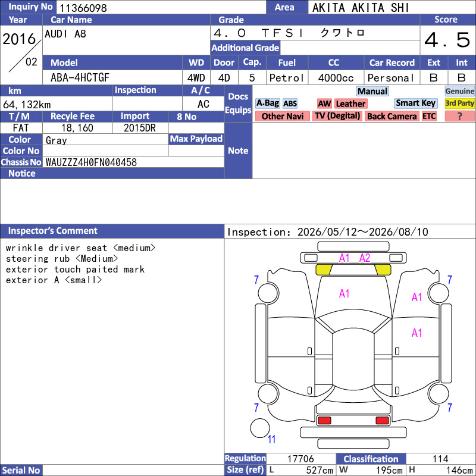Click the comment line wrinkle driver seat
The width and height of the screenshot is (476, 476).
pos(80,248)
